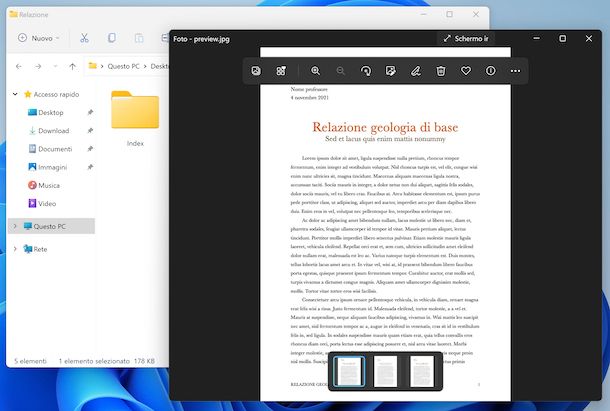Image resolution: width=610 pixels, height=411 pixels.
Task: Zoom in on preview.jpg
Action: (x=316, y=71)
